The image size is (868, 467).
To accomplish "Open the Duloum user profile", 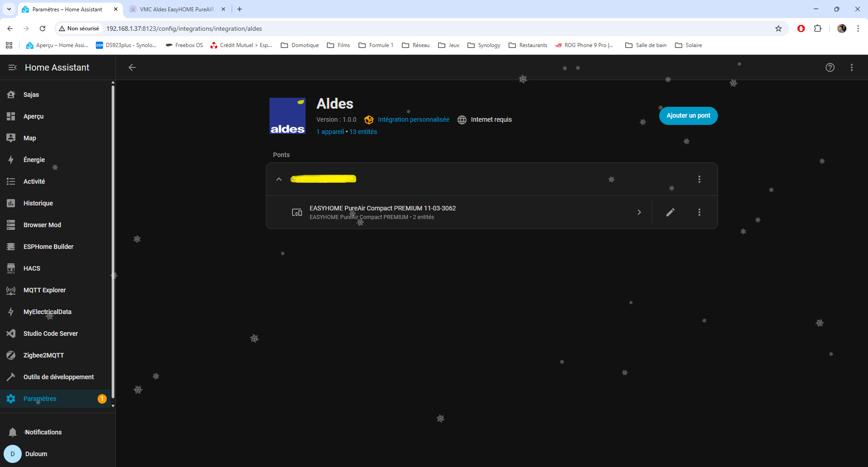I will [x=56, y=454].
